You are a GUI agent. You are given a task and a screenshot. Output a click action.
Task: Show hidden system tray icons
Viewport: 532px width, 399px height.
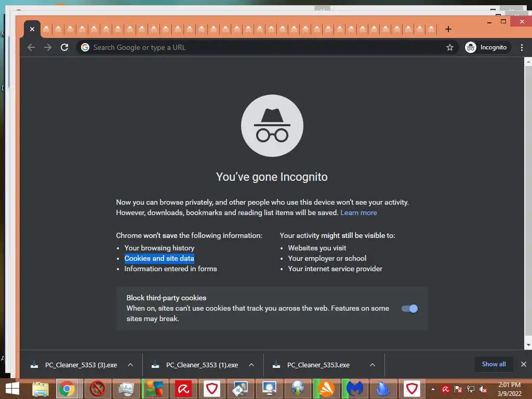[x=433, y=389]
